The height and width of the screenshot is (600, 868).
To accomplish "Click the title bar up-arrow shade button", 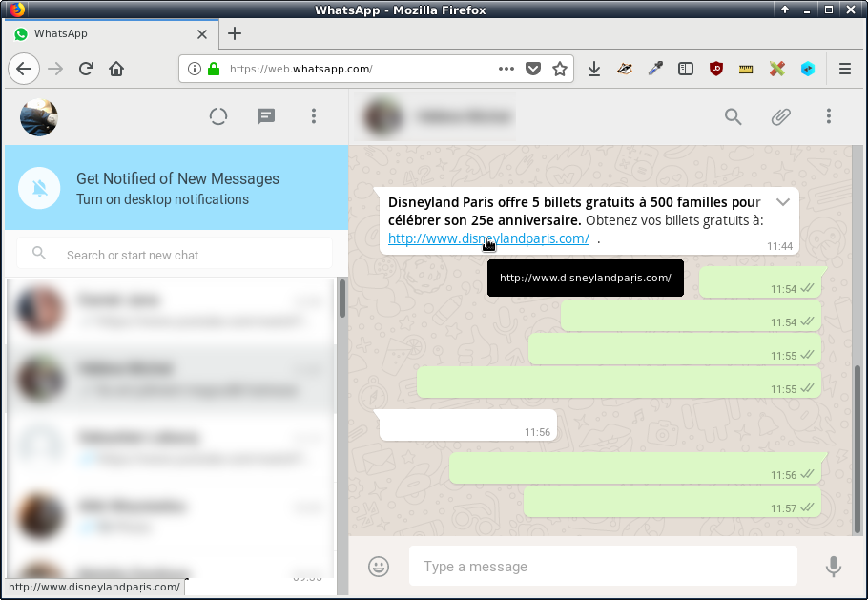I will pyautogui.click(x=785, y=10).
